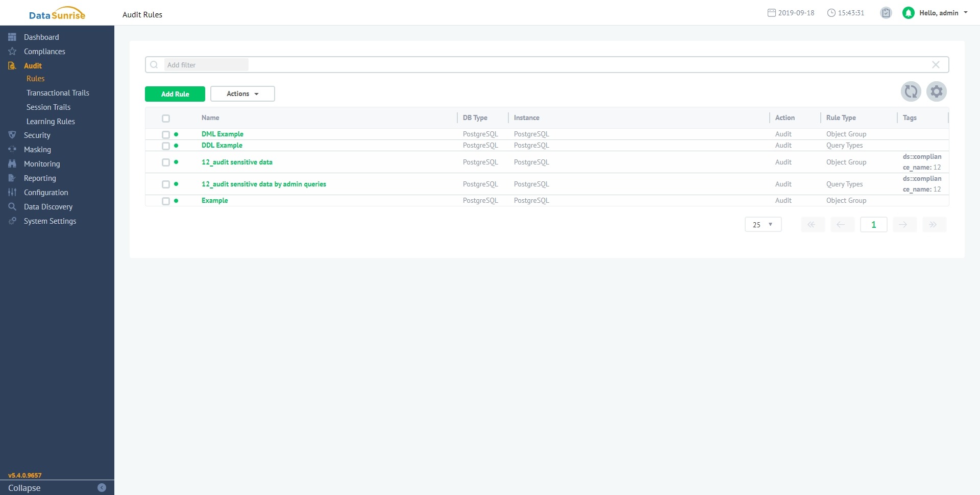Open System Settings section
This screenshot has height=495, width=980.
[x=50, y=221]
